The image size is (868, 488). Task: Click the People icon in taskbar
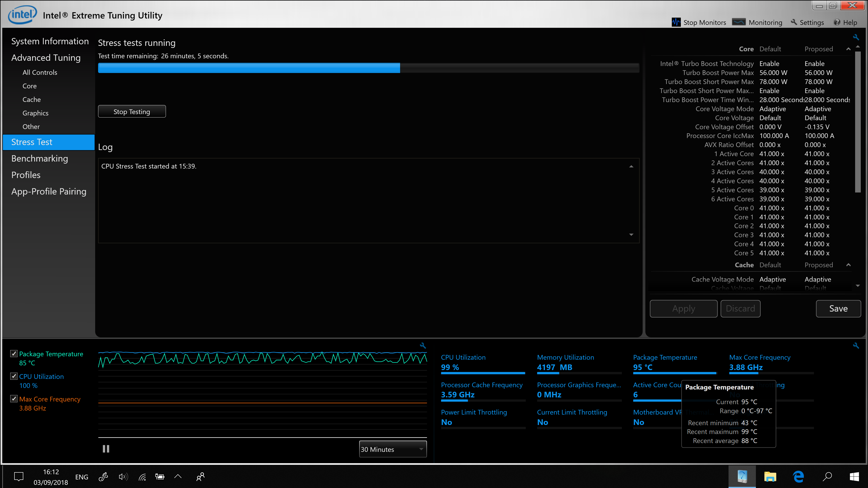pyautogui.click(x=200, y=476)
